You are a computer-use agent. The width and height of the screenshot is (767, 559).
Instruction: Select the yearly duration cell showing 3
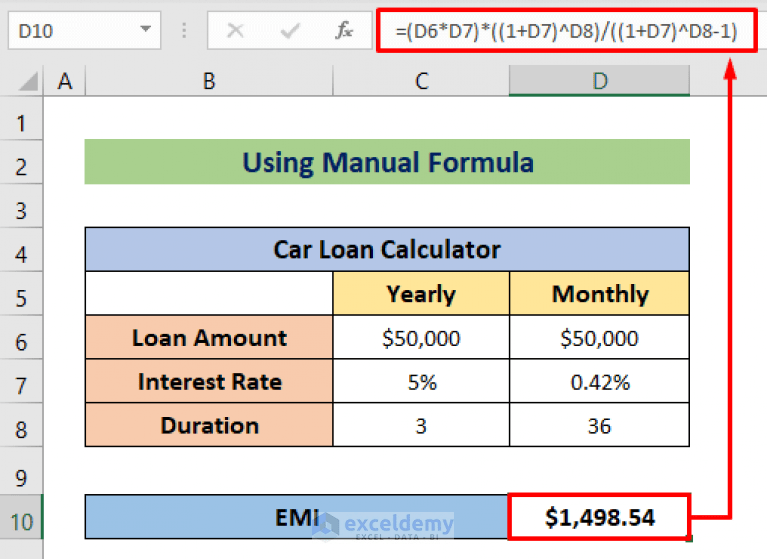(421, 425)
